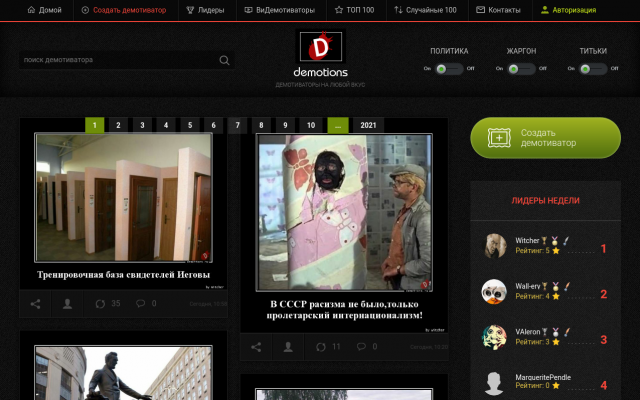Click the VAleron username link
Screen dimensions: 640x400
point(527,332)
